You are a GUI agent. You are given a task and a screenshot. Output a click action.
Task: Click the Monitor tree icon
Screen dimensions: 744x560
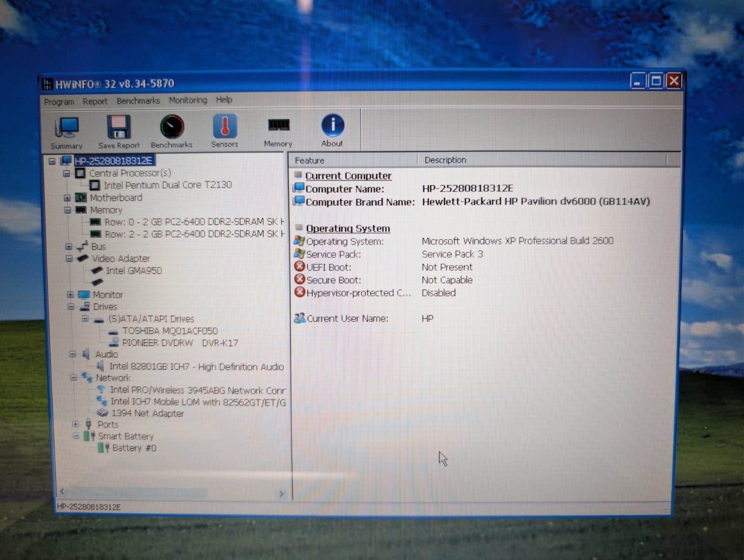point(84,294)
